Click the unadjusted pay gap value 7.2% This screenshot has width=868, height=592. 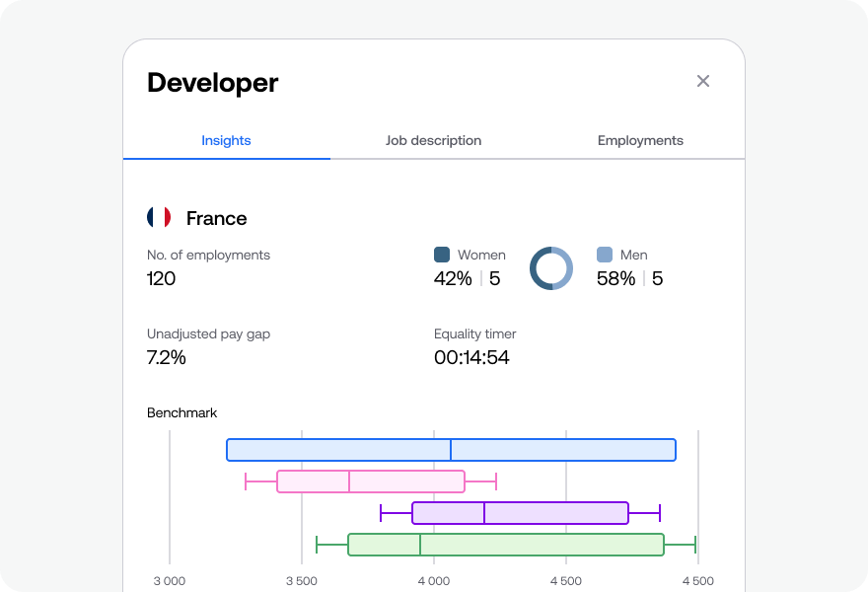pyautogui.click(x=166, y=358)
